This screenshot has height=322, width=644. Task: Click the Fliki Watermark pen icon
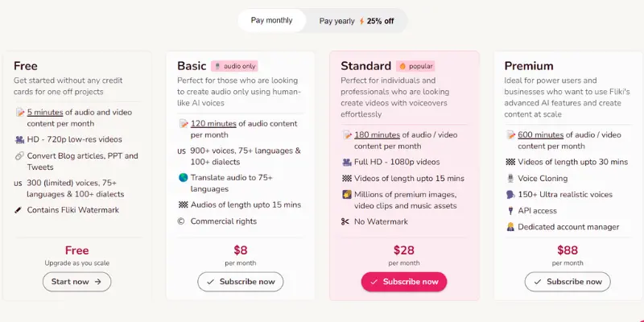pos(19,210)
